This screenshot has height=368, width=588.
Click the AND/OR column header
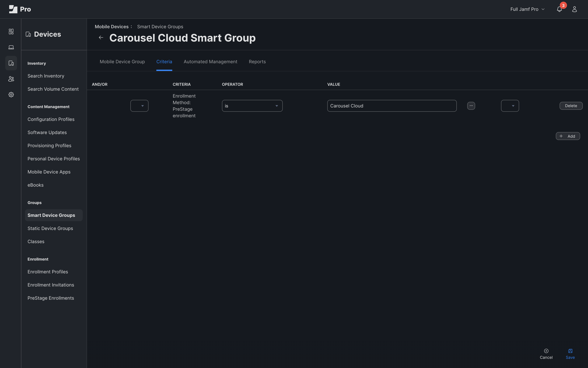tap(100, 84)
